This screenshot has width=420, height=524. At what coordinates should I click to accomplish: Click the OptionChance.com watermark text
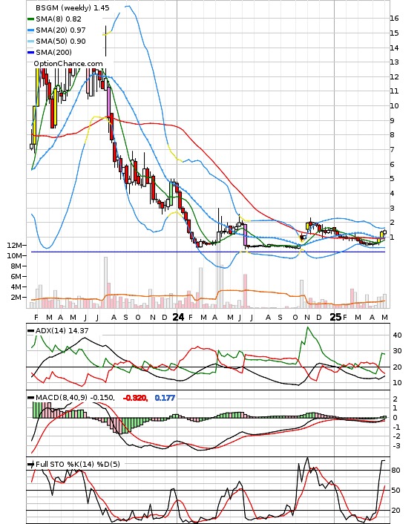click(68, 64)
